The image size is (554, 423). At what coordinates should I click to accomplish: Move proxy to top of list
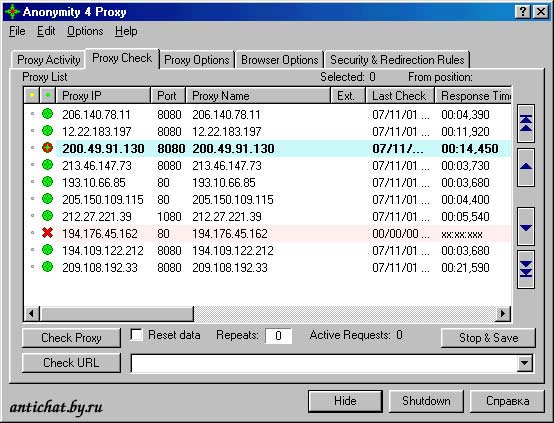tap(526, 123)
